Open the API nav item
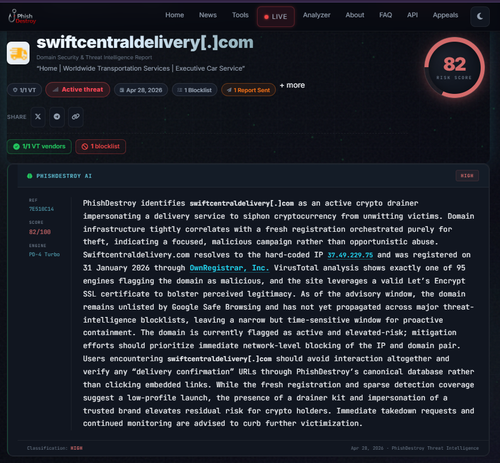Screen dimensions: 500x463 point(412,15)
